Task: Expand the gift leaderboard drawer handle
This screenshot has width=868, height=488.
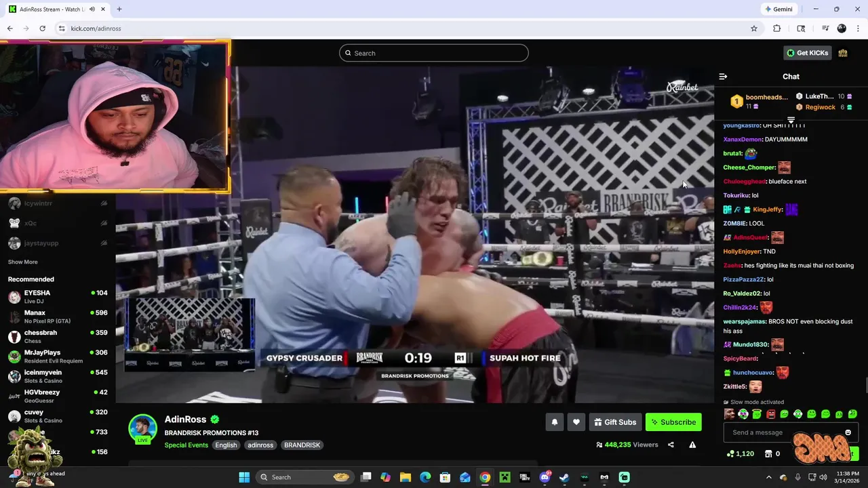Action: (791, 120)
